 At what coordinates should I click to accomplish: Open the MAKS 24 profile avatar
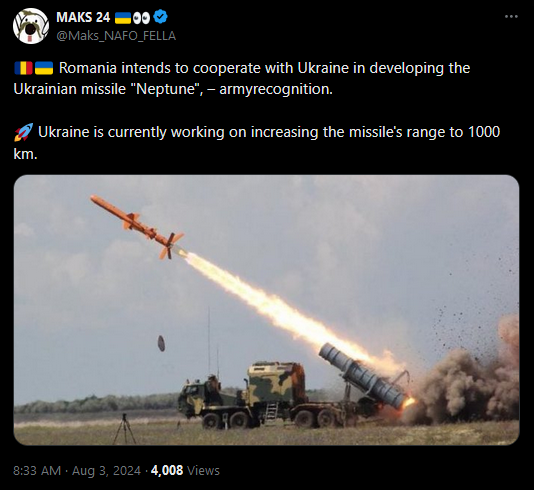pyautogui.click(x=31, y=26)
